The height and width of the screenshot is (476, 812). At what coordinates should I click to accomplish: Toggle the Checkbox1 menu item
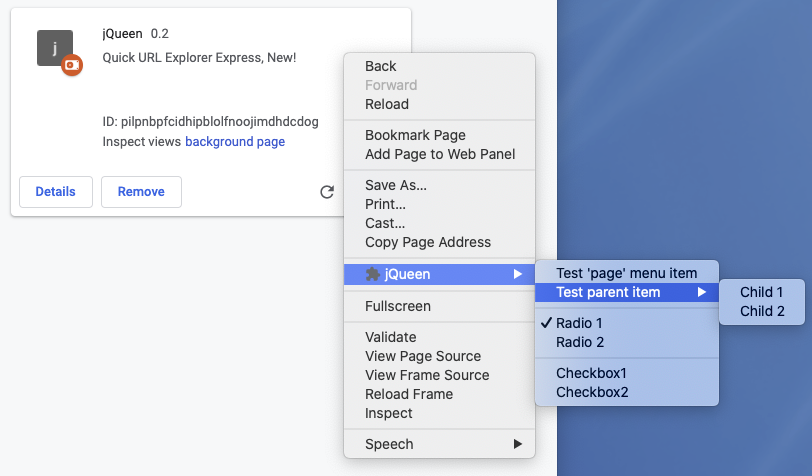coord(592,373)
